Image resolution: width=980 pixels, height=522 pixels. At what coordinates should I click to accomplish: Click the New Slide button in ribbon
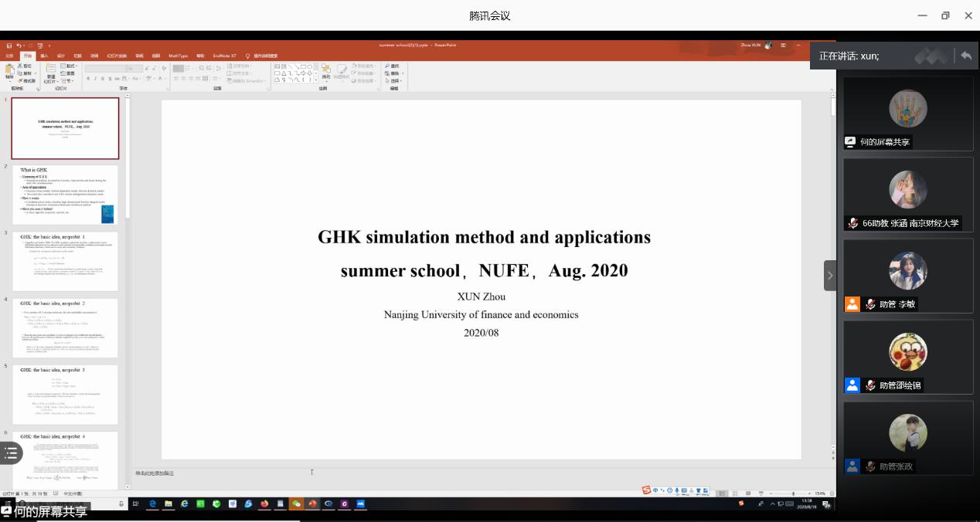pos(51,72)
